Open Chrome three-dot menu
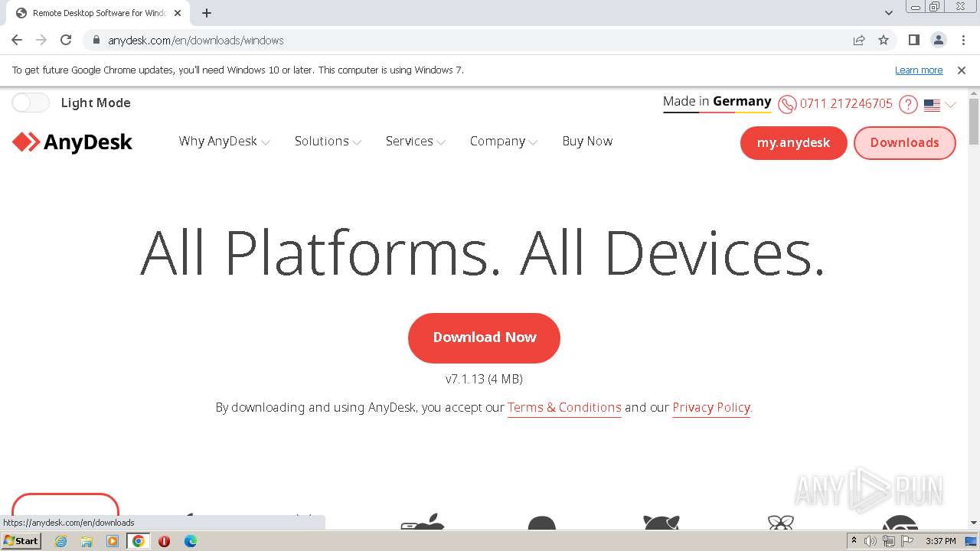This screenshot has height=551, width=980. click(963, 40)
